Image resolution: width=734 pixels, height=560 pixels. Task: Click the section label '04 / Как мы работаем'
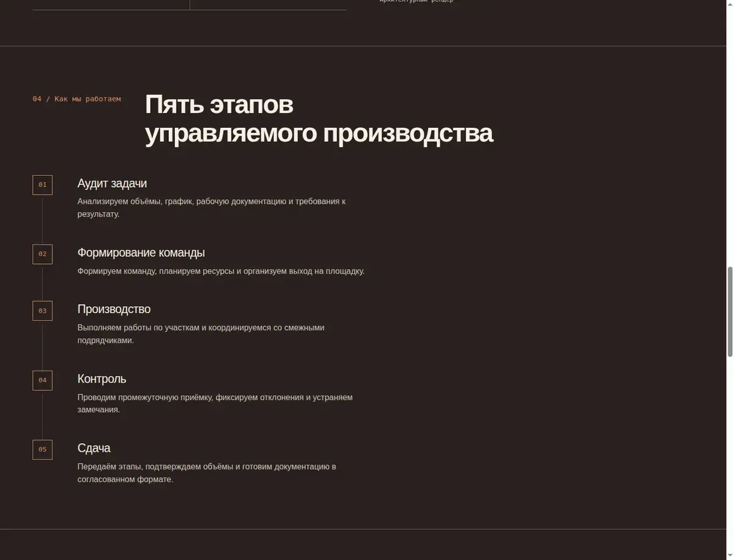pyautogui.click(x=76, y=99)
